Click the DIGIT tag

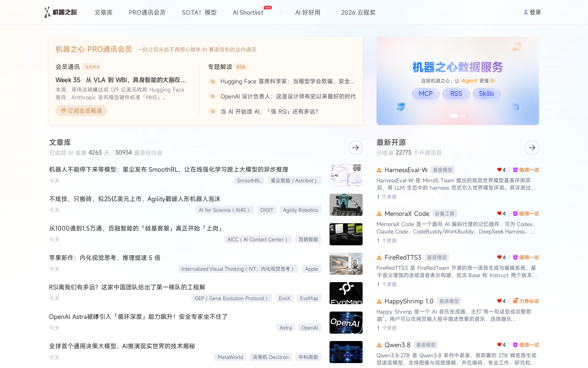click(x=267, y=210)
